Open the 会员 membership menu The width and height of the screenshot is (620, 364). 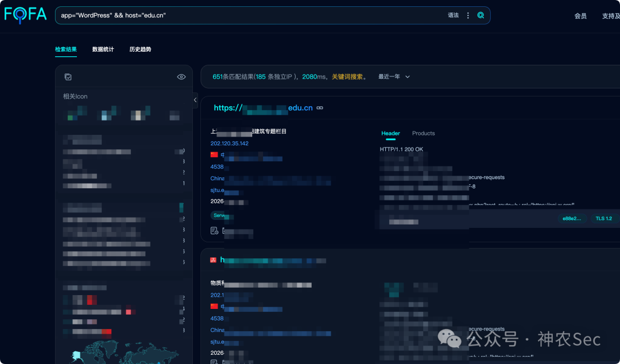point(580,16)
